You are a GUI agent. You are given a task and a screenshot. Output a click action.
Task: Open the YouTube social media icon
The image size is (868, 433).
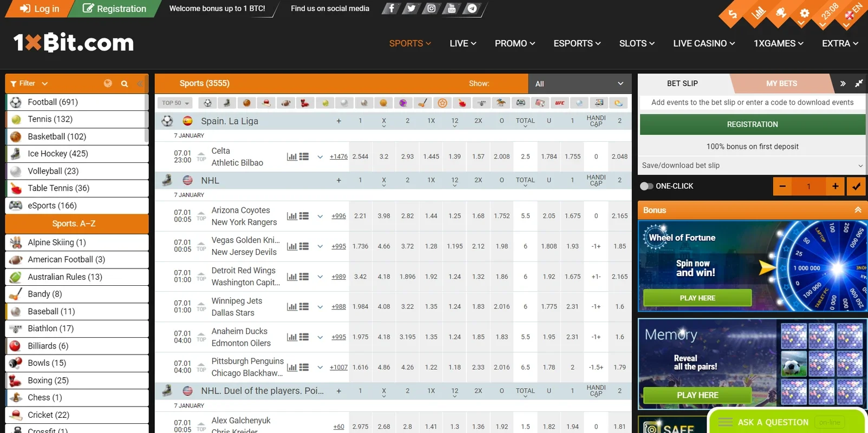[451, 9]
